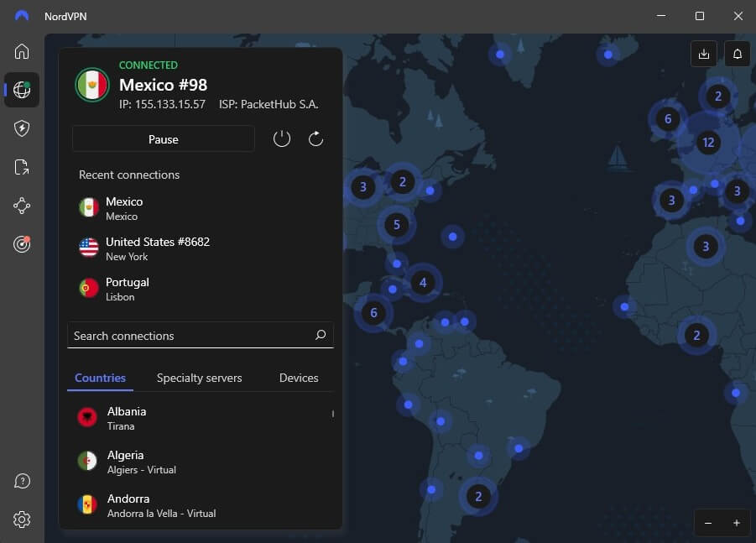Click the Mexico #98 server title
Image resolution: width=756 pixels, height=543 pixels.
(x=163, y=85)
